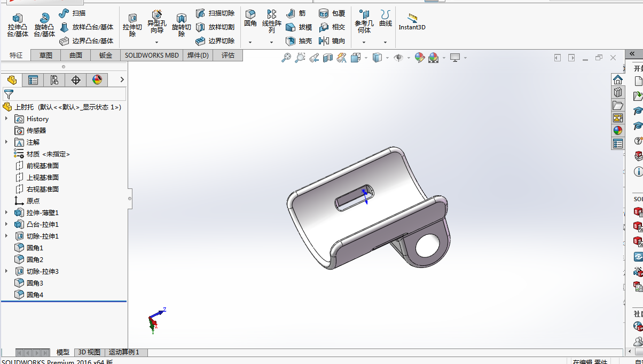Expand the 凸台-拉伸1 feature node
Image resolution: width=643 pixels, height=364 pixels.
[6, 224]
